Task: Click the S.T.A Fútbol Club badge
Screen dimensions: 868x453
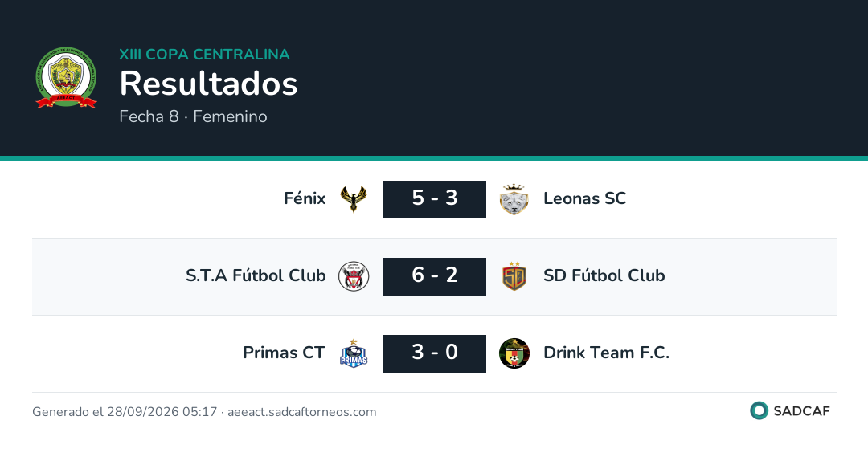Action: (353, 276)
